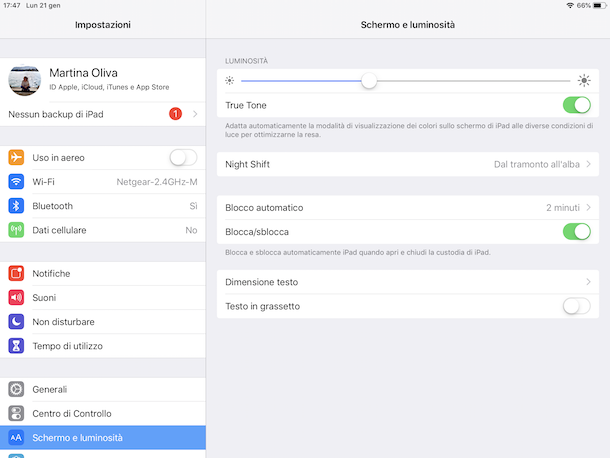Tap the blue Wi-Fi icon in sidebar
This screenshot has height=458, width=610.
point(16,182)
